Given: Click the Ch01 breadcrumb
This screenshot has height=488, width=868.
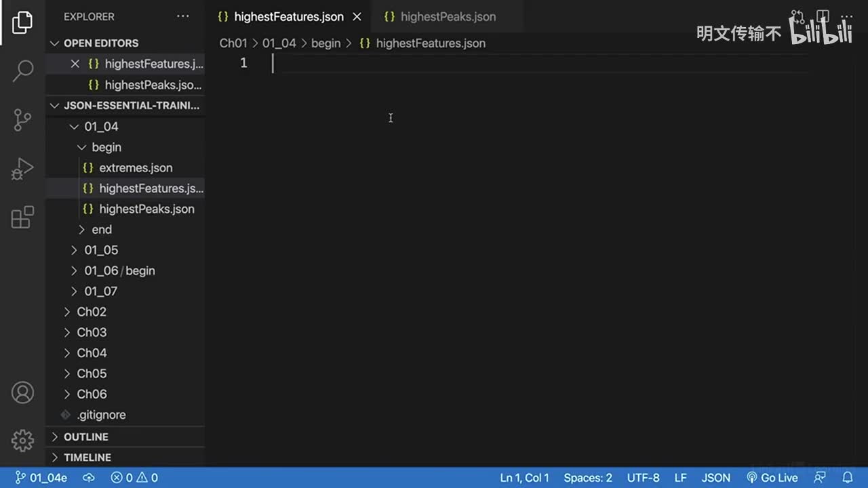Looking at the screenshot, I should tap(233, 43).
